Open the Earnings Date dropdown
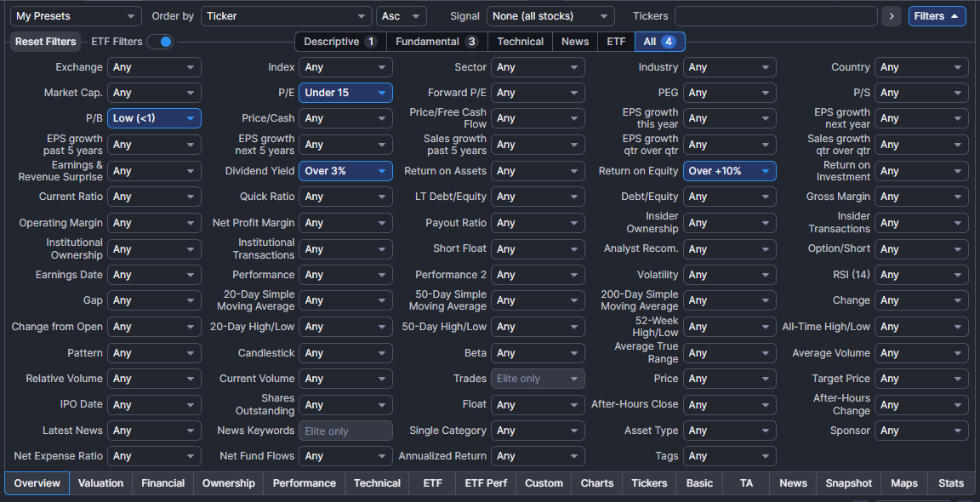Viewport: 980px width, 502px height. tap(154, 275)
